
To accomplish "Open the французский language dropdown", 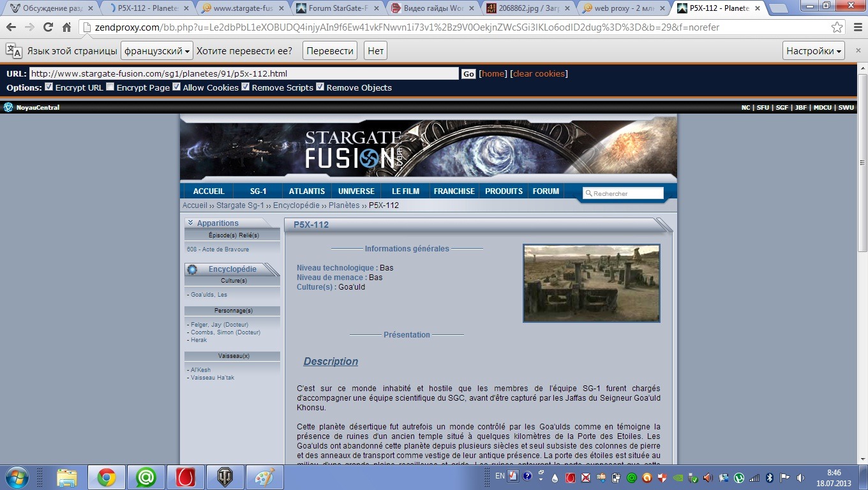I will [x=157, y=51].
